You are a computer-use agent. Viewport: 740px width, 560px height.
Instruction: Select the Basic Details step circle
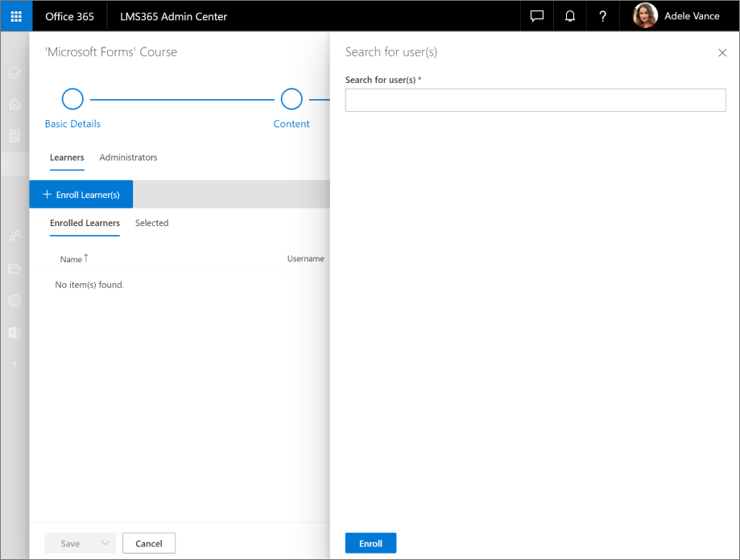(x=72, y=100)
